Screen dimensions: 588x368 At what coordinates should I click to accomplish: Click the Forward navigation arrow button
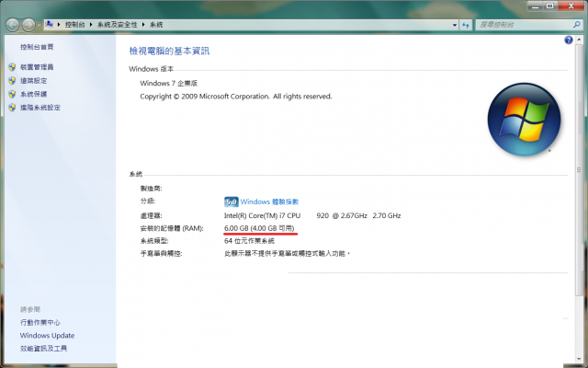[x=28, y=25]
